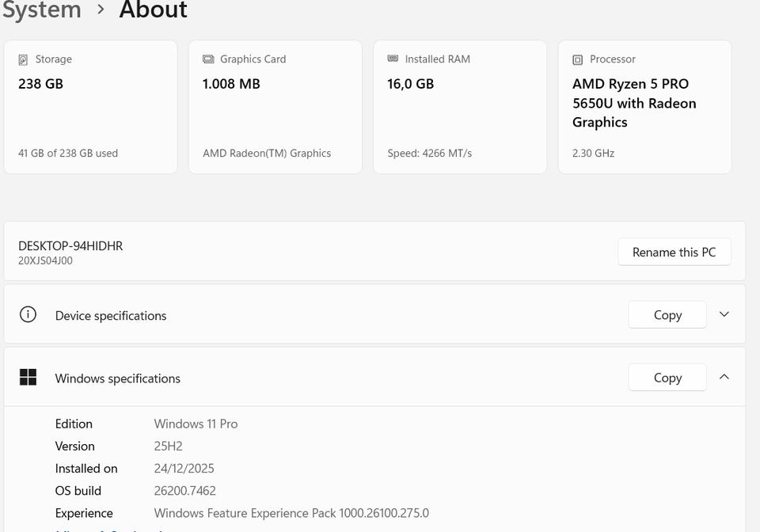Click the Windows logo icon
The image size is (760, 532).
tap(28, 378)
